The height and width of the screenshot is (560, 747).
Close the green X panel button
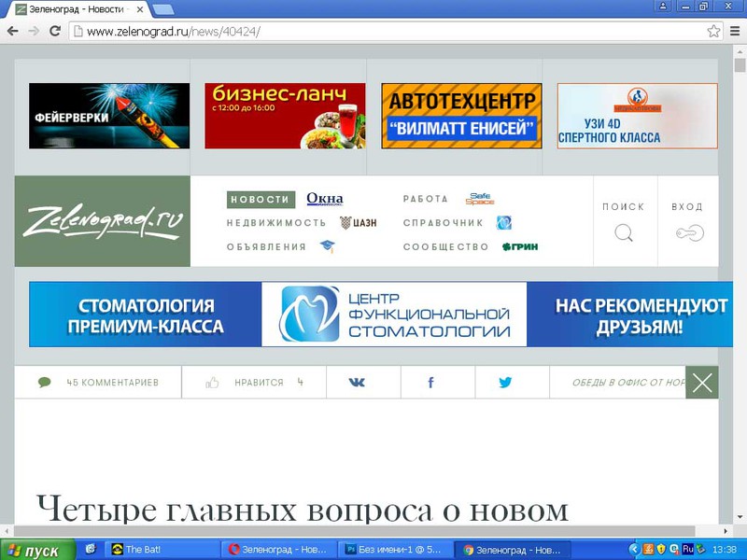702,383
